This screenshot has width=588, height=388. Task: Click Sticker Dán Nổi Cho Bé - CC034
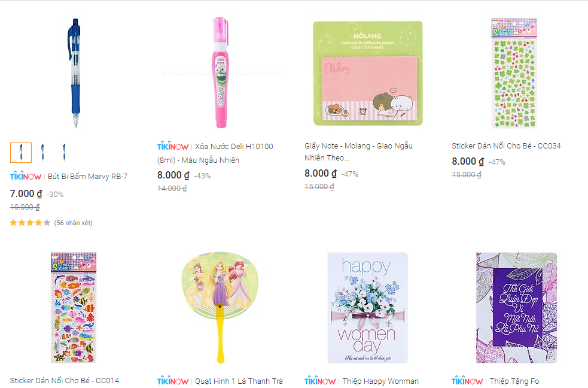(x=506, y=145)
